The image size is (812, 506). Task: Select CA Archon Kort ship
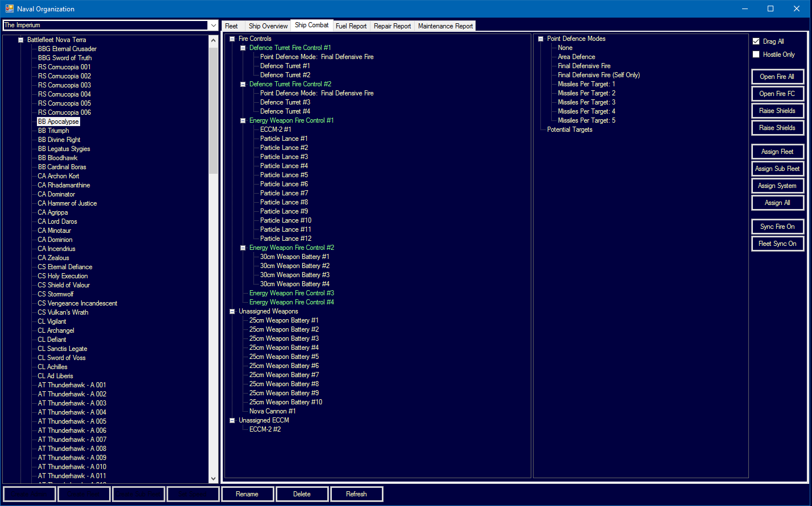coord(59,176)
